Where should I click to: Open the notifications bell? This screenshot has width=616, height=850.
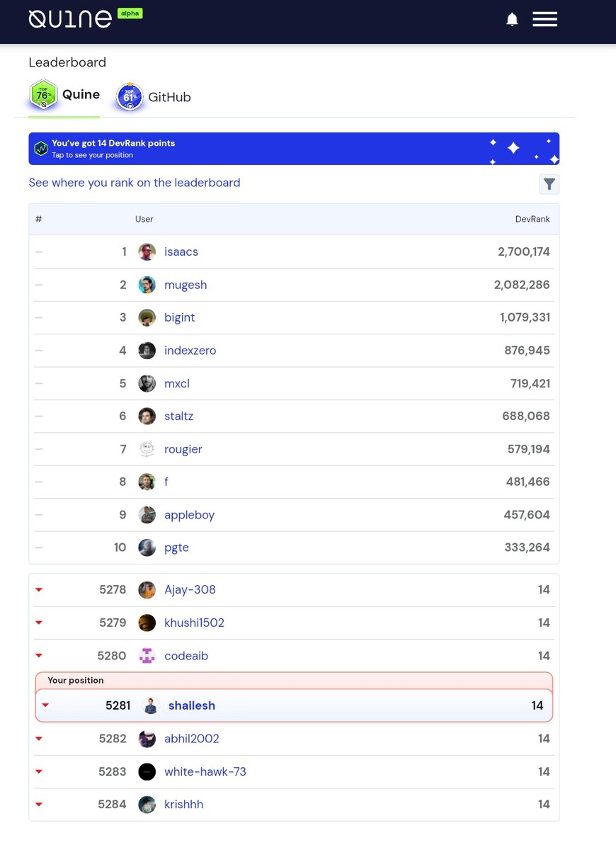tap(512, 19)
